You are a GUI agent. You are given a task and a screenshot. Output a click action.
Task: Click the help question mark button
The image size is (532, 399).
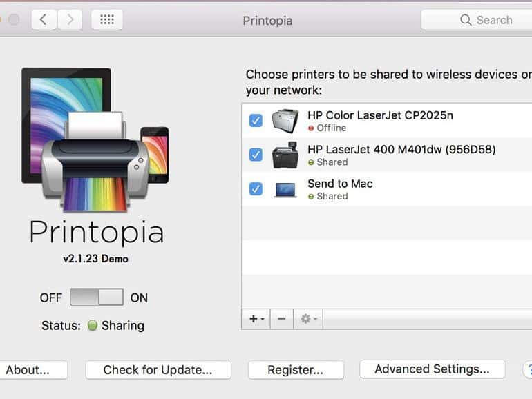[x=528, y=370]
